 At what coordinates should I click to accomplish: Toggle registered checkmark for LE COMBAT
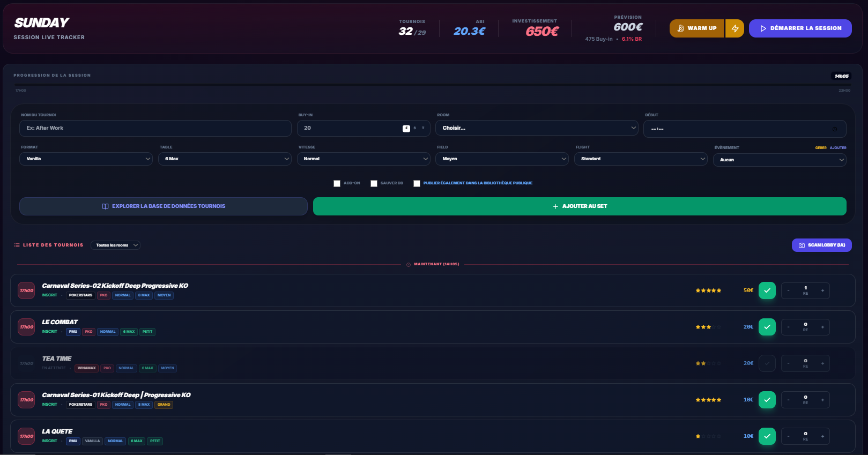pos(767,327)
